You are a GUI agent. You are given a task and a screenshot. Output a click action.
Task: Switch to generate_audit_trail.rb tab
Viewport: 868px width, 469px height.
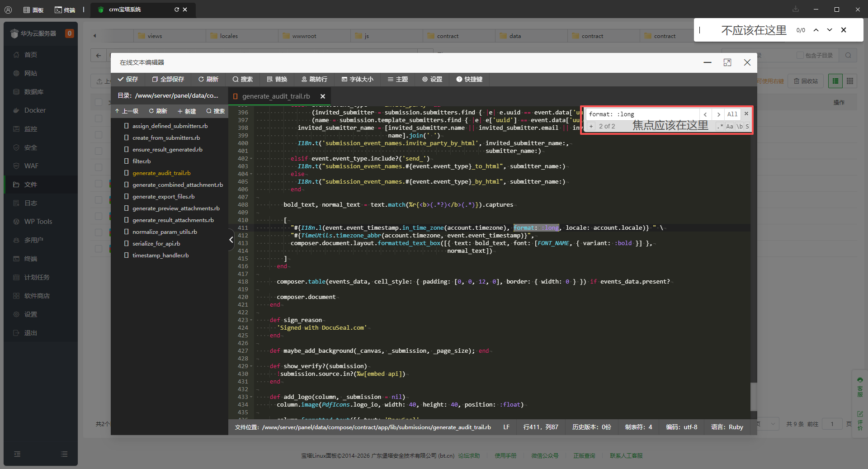[276, 96]
